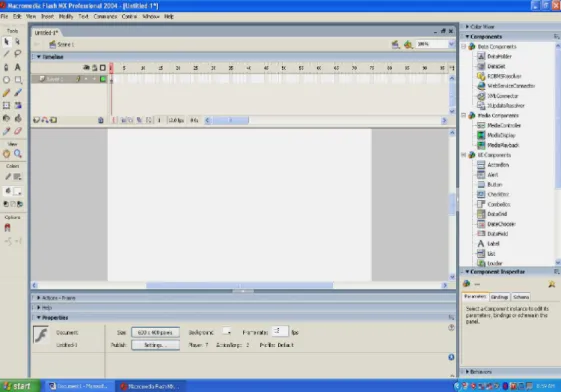
Task: Collapse the Components panel
Action: click(467, 37)
